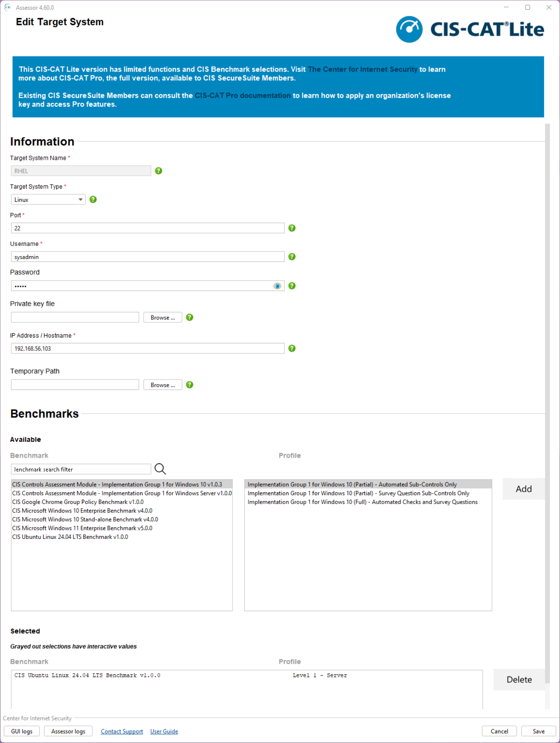Select Implementation Group 1 for Windows 10 v1.0.3 benchmark
Screen dimensions: 560x743
coord(122,484)
